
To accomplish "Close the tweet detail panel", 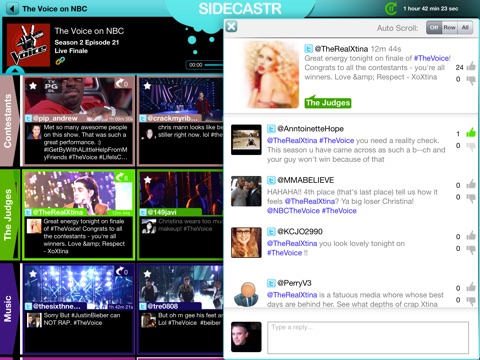I will (x=231, y=26).
